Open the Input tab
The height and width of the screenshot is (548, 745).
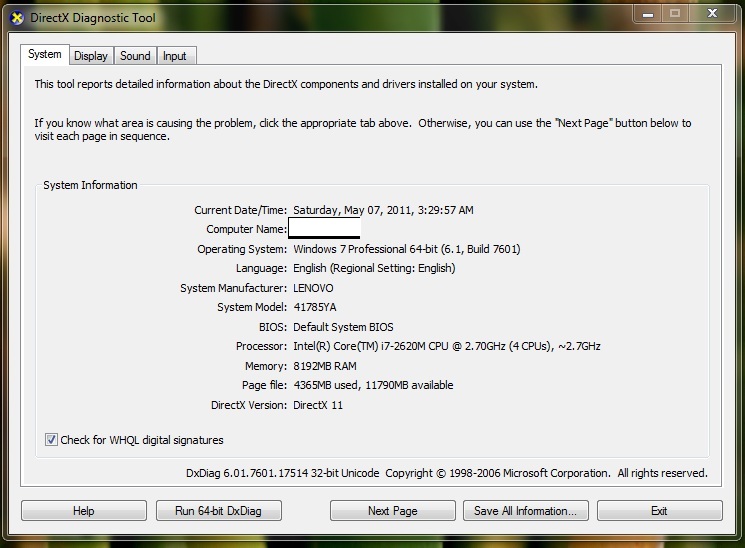pyautogui.click(x=175, y=56)
